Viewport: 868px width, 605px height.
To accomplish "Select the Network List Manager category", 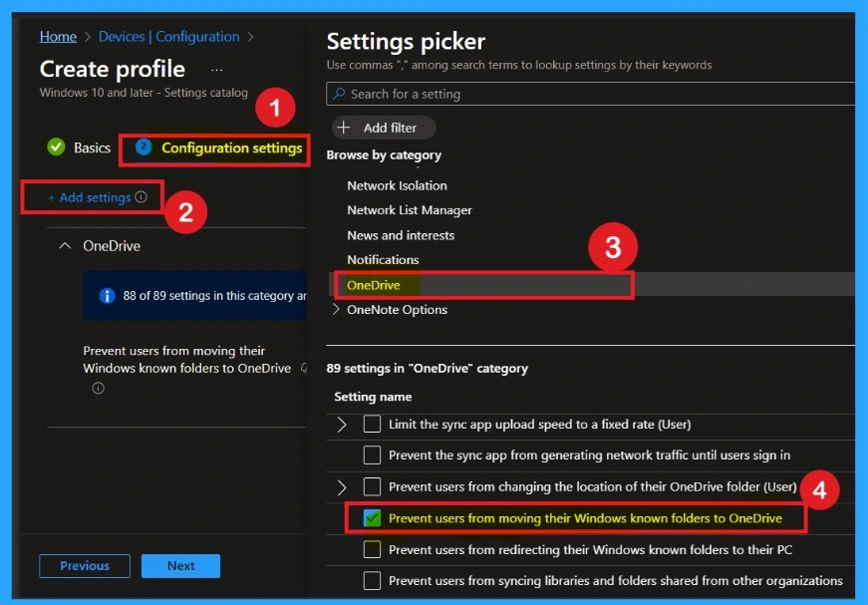I will click(410, 210).
